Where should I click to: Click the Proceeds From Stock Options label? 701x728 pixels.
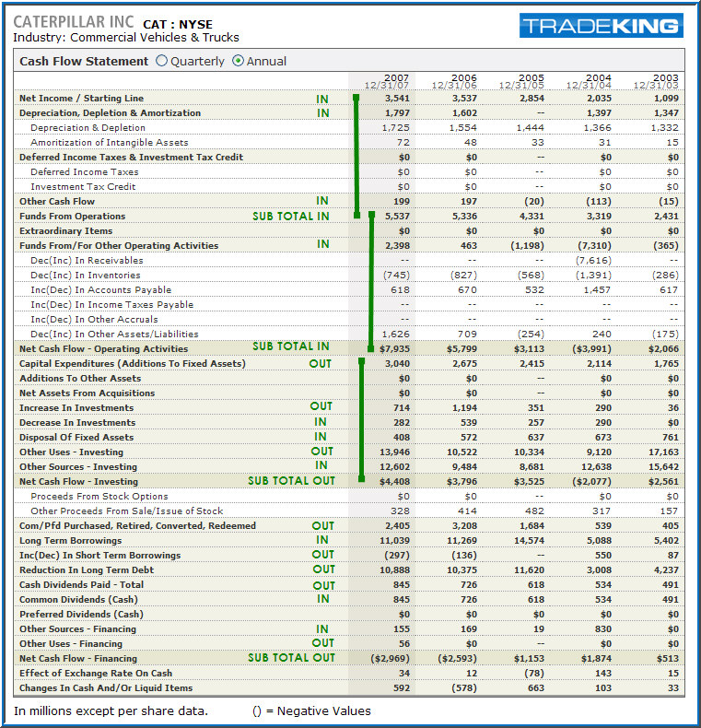(x=99, y=497)
